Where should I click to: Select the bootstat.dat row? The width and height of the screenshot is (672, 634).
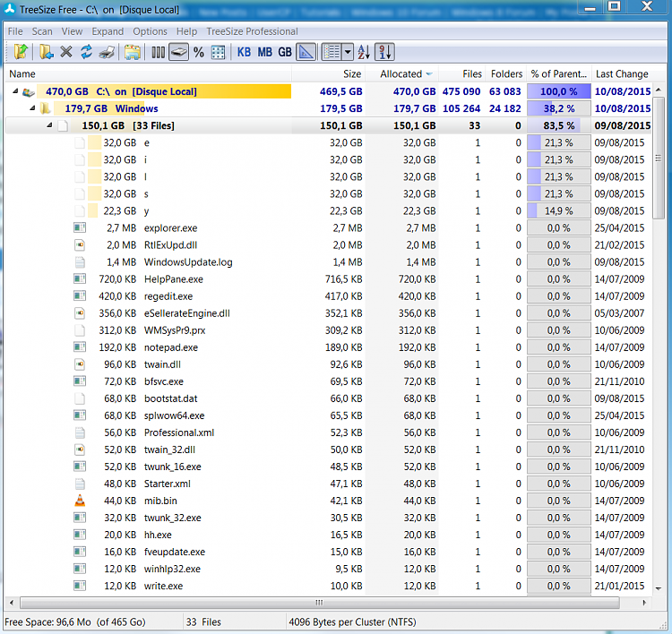[x=328, y=398]
